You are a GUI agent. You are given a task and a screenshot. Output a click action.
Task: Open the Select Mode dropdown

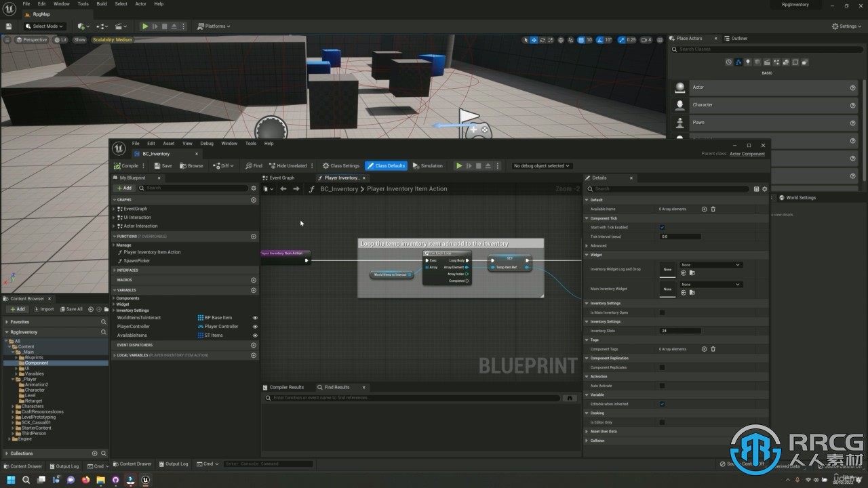click(44, 26)
